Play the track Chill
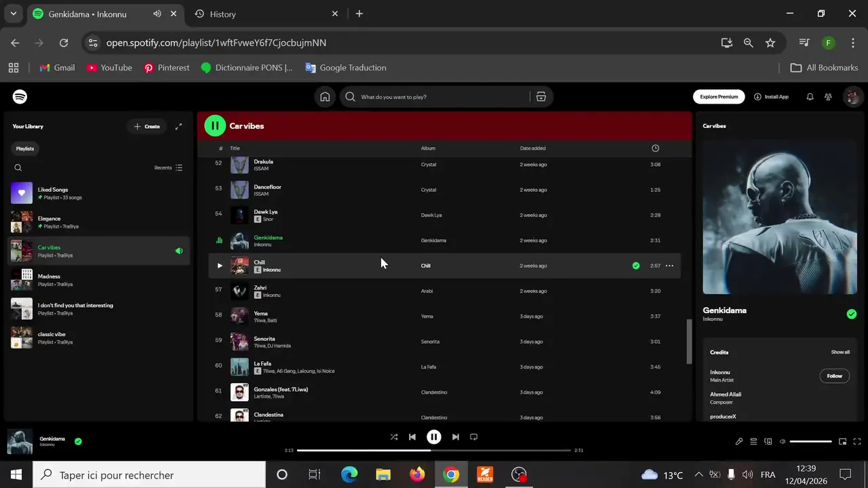The image size is (868, 488). pyautogui.click(x=220, y=266)
